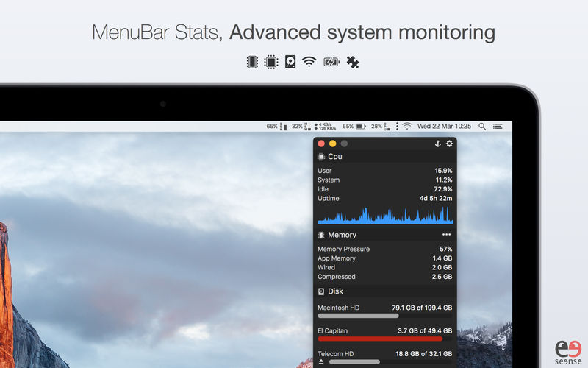
Task: Click the memory chip icon under the headline
Action: point(252,62)
